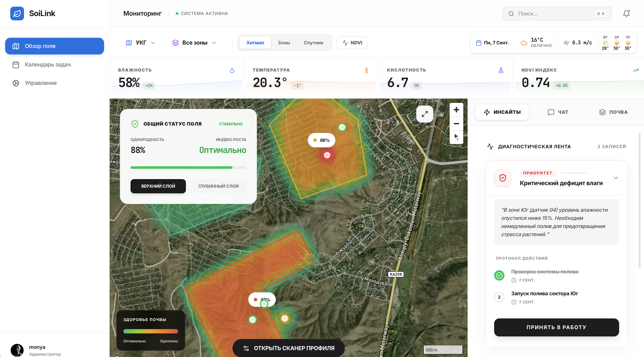Click the fullscreen expand map icon
This screenshot has height=357, width=644.
pos(425,114)
